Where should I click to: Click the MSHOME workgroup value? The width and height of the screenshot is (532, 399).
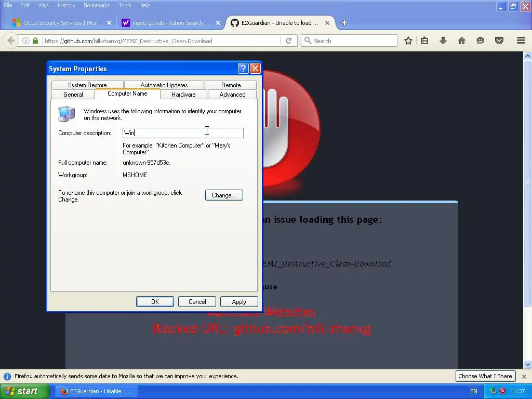pyautogui.click(x=135, y=175)
